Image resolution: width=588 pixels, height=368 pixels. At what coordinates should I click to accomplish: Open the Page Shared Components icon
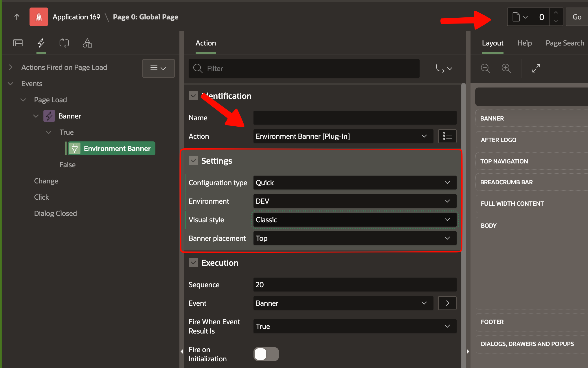(87, 43)
